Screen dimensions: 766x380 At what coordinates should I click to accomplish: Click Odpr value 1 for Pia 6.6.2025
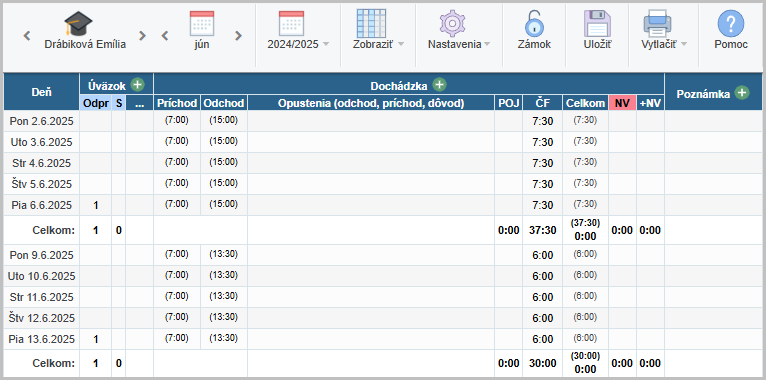96,205
